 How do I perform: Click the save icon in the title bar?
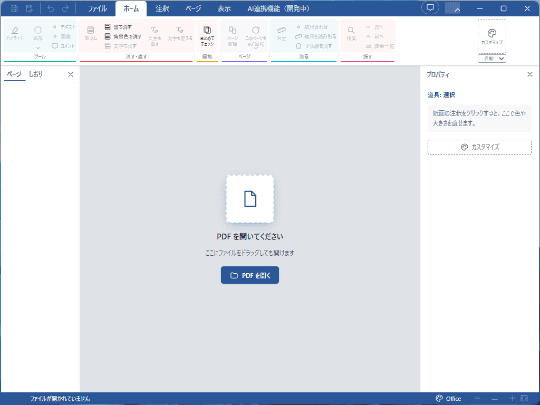pos(14,9)
